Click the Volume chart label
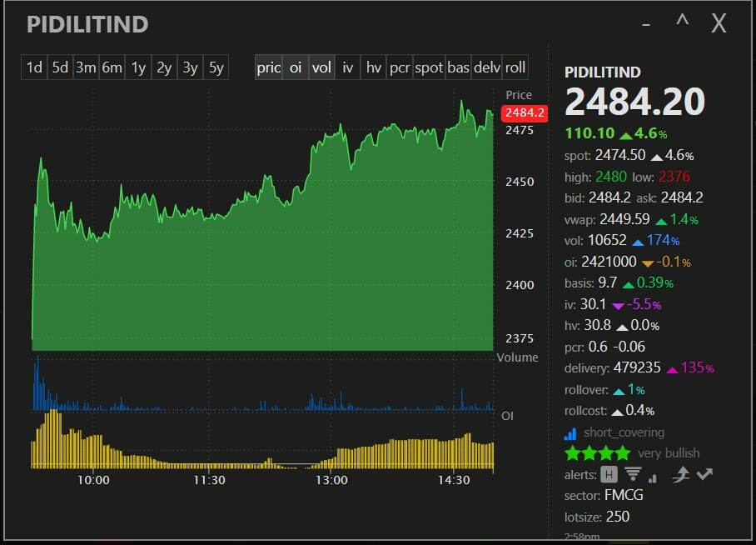756x545 pixels. pos(517,357)
